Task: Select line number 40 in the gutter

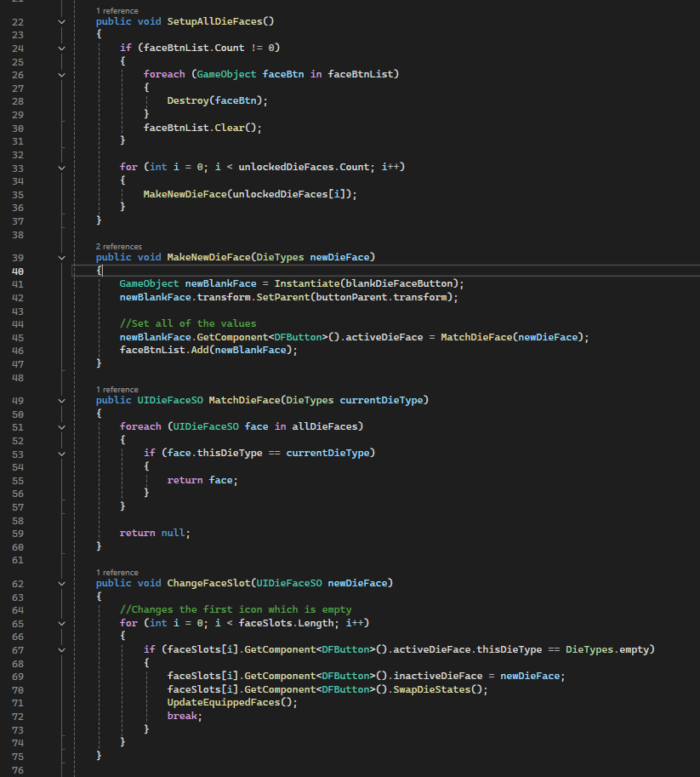Action: 19,271
